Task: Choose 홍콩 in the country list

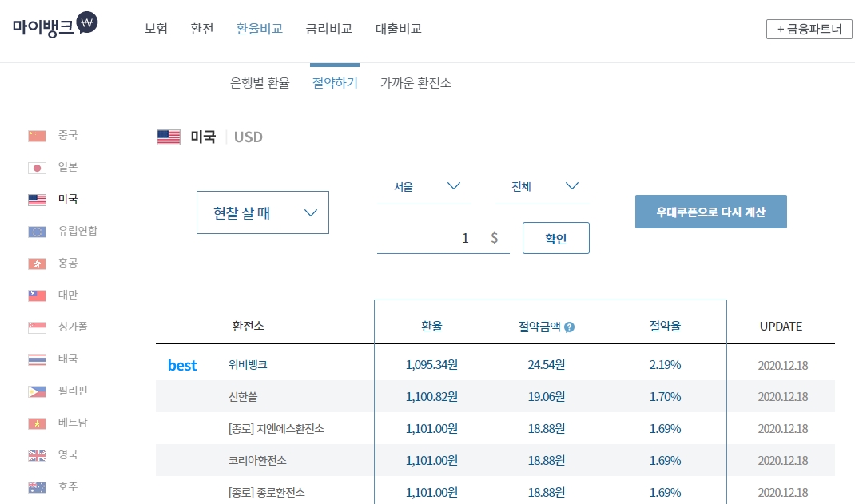Action: 68,263
